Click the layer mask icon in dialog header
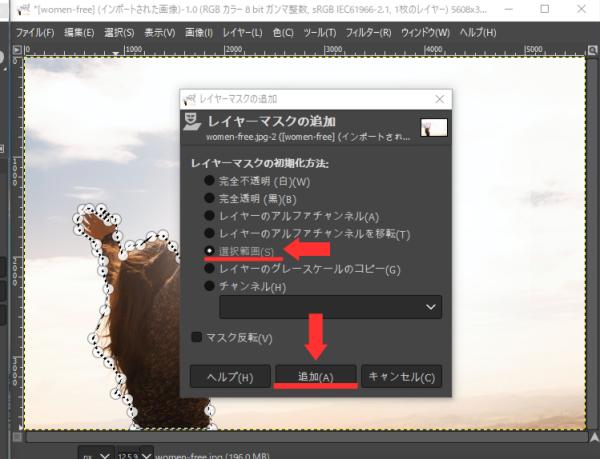This screenshot has width=600, height=459. tap(192, 122)
